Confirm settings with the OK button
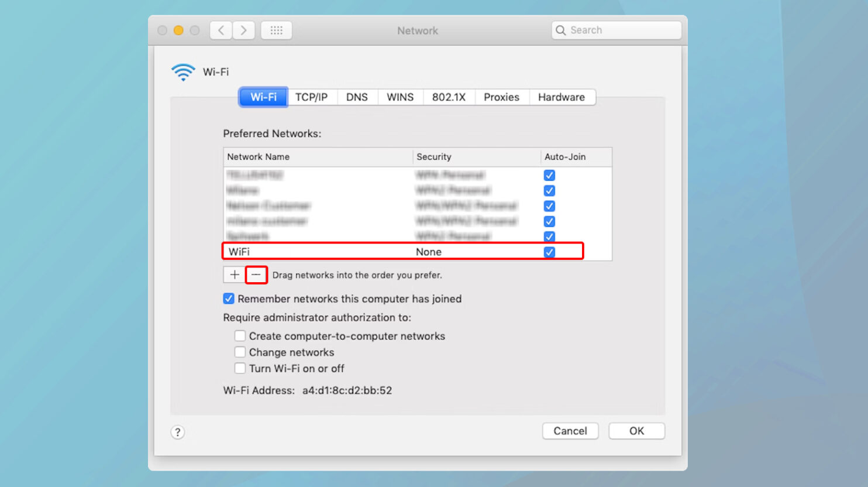Viewport: 868px width, 487px height. click(x=636, y=431)
